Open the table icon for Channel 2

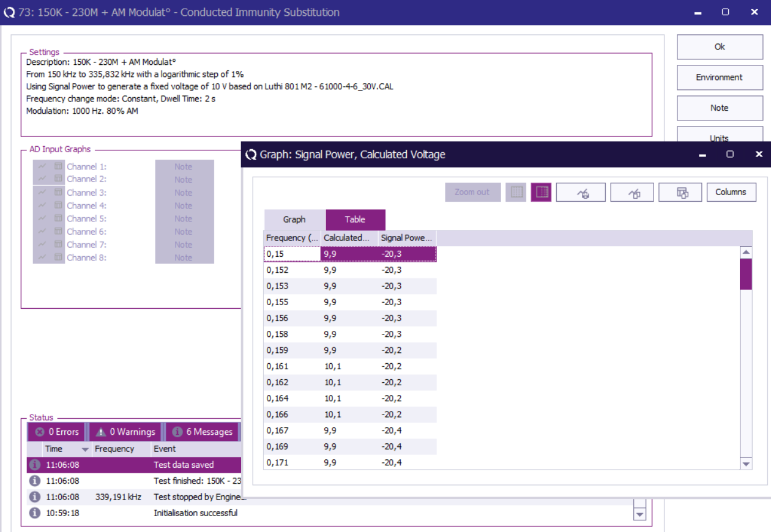click(x=58, y=179)
